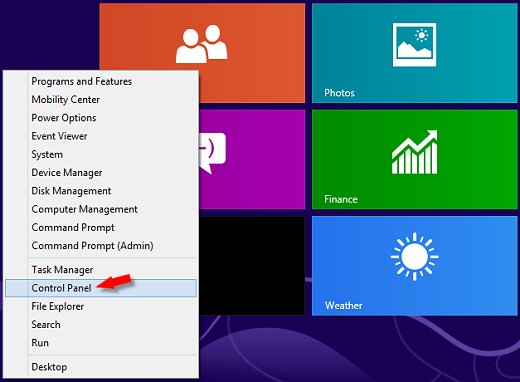Image resolution: width=520 pixels, height=382 pixels.
Task: Open the Photos tile
Action: pyautogui.click(x=414, y=53)
